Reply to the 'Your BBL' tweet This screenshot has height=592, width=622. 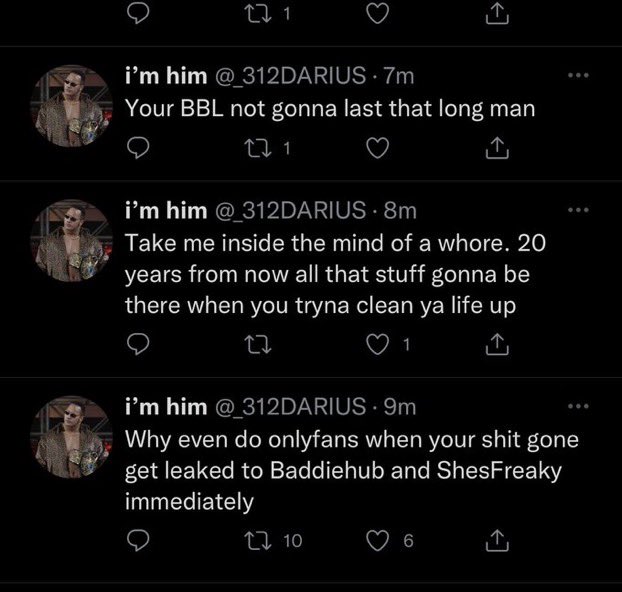click(138, 148)
